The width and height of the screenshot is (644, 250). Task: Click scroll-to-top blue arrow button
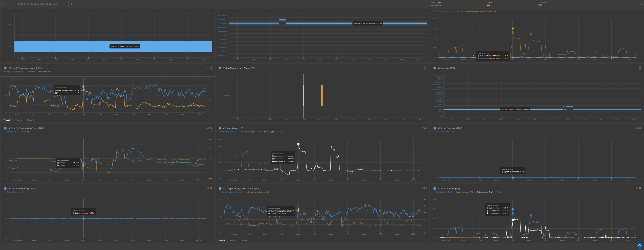(x=639, y=245)
